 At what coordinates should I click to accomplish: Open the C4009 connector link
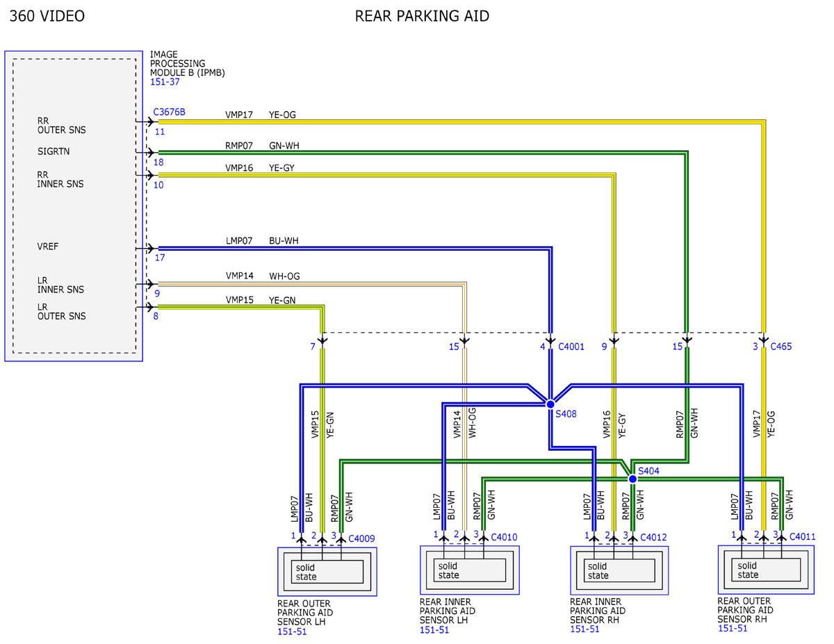(363, 538)
